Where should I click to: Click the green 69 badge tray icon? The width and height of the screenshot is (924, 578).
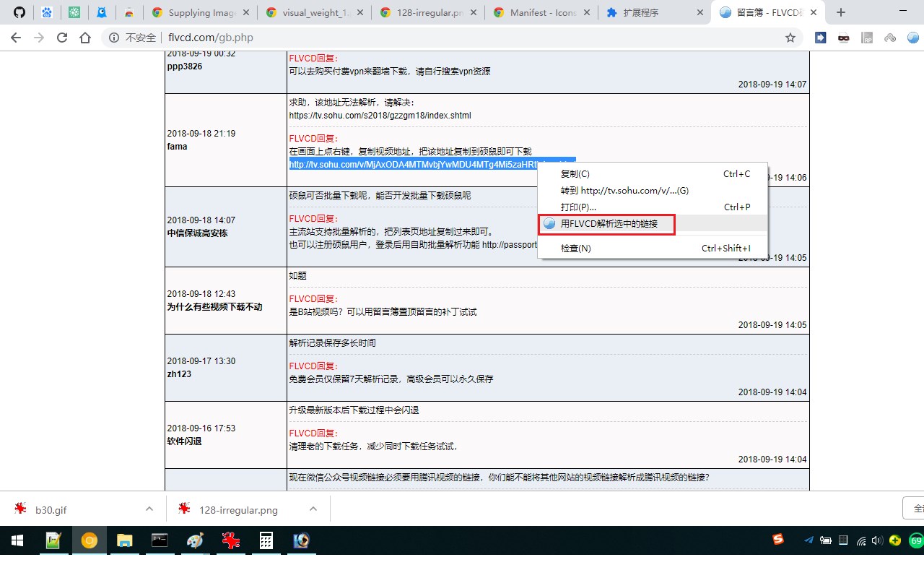pyautogui.click(x=916, y=540)
